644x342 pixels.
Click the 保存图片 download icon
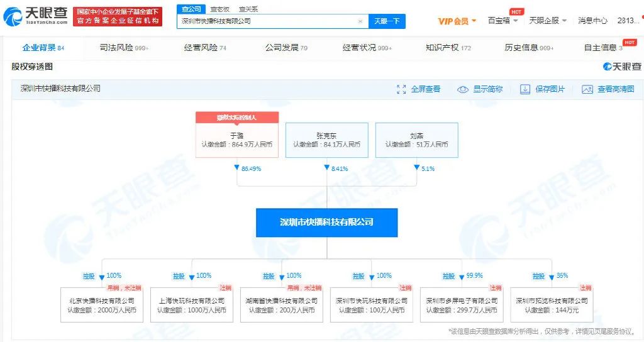[525, 89]
